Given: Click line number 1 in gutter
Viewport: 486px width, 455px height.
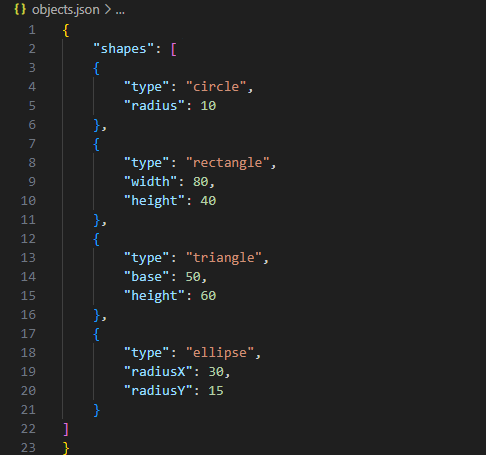Looking at the screenshot, I should pos(32,30).
